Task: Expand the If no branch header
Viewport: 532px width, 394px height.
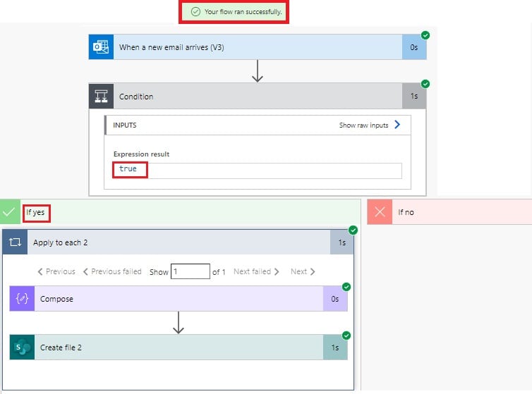Action: click(x=449, y=212)
